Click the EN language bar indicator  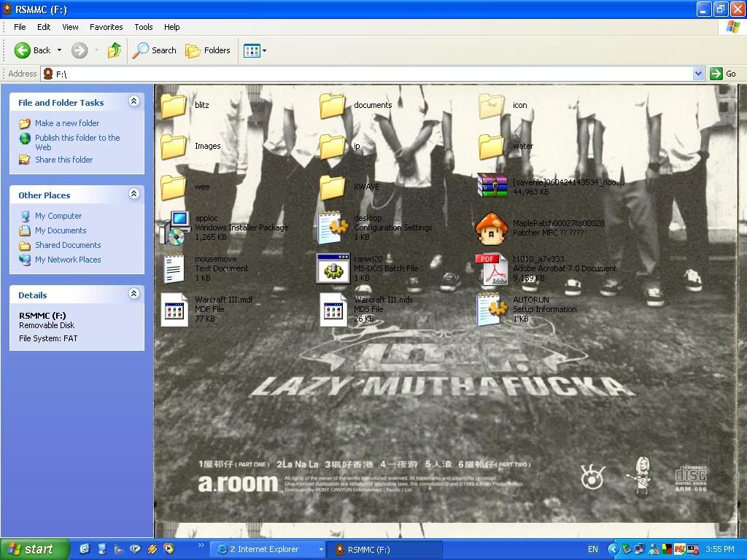[592, 550]
